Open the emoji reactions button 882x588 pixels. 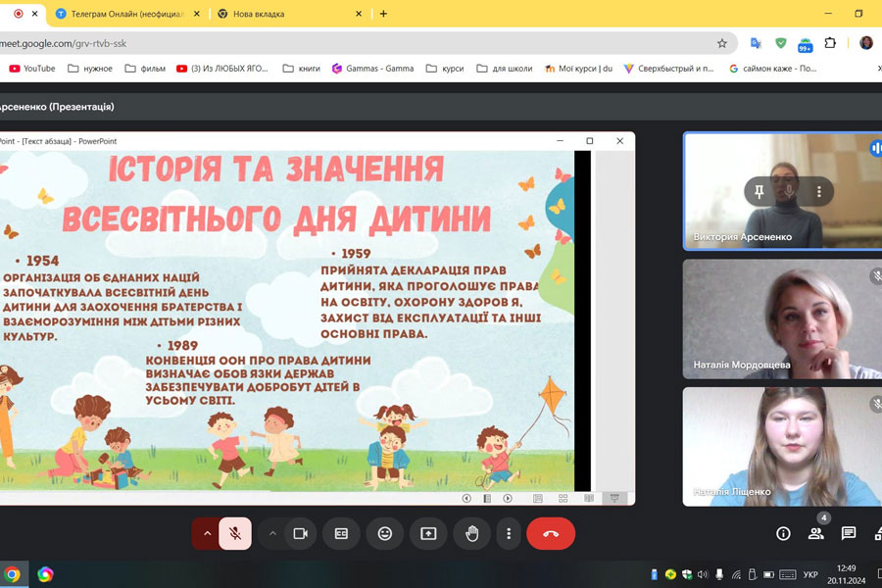tap(385, 533)
